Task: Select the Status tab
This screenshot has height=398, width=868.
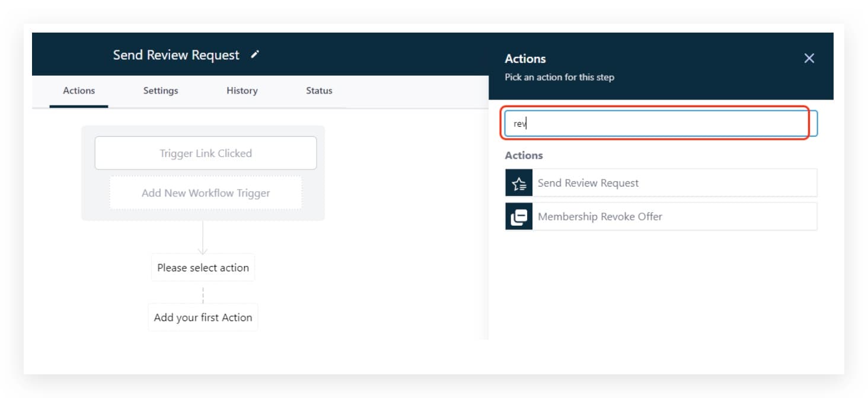Action: [319, 91]
